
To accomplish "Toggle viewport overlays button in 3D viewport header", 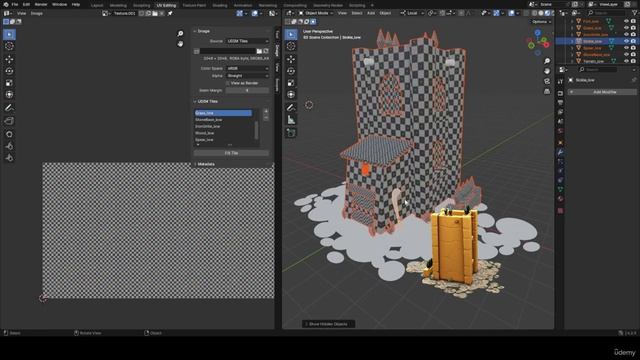I will click(x=511, y=13).
